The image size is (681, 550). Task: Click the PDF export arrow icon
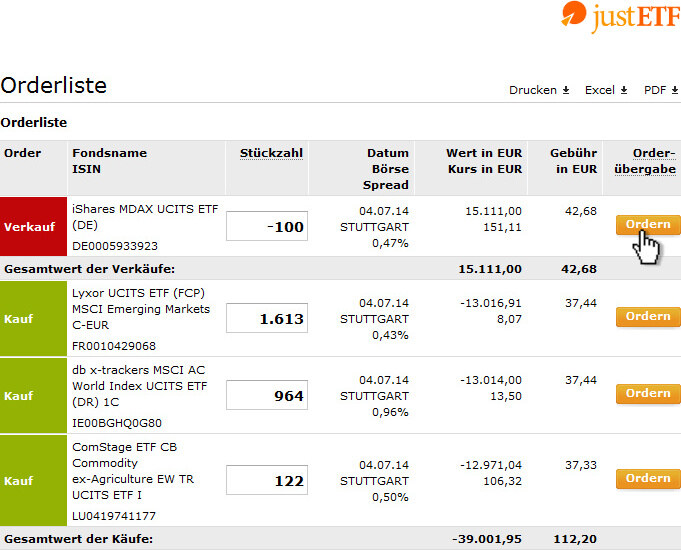[x=675, y=90]
